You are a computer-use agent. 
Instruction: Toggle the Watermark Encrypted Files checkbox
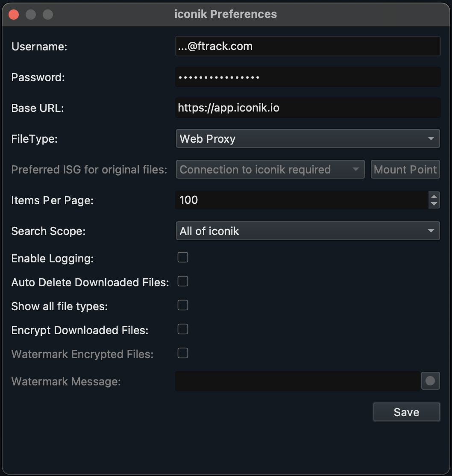click(x=182, y=353)
